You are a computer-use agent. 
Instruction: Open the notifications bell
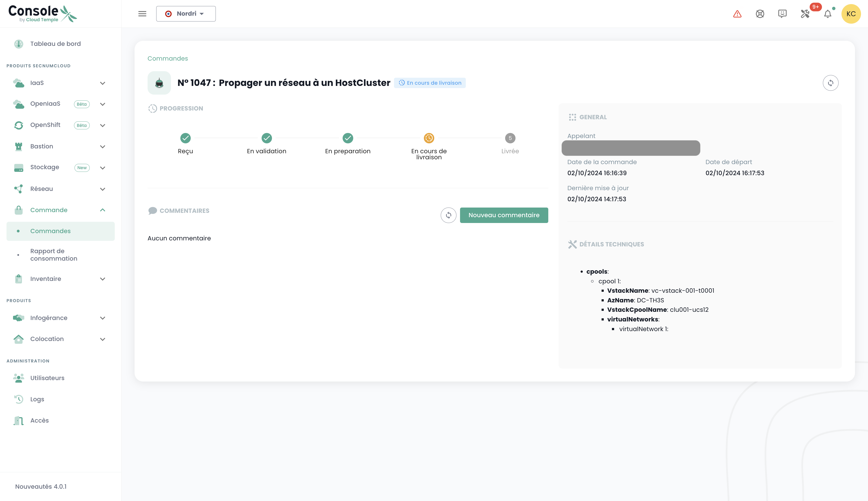pyautogui.click(x=827, y=14)
